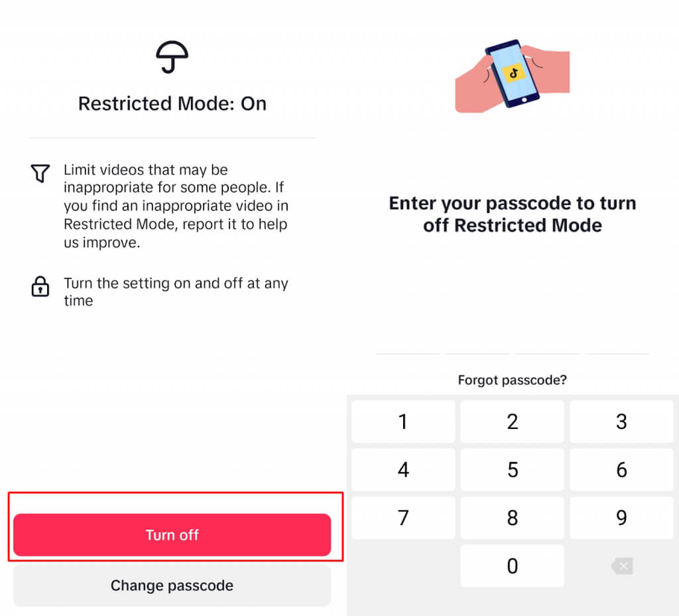
Task: Enter digit 3 on keypad
Action: [x=621, y=422]
